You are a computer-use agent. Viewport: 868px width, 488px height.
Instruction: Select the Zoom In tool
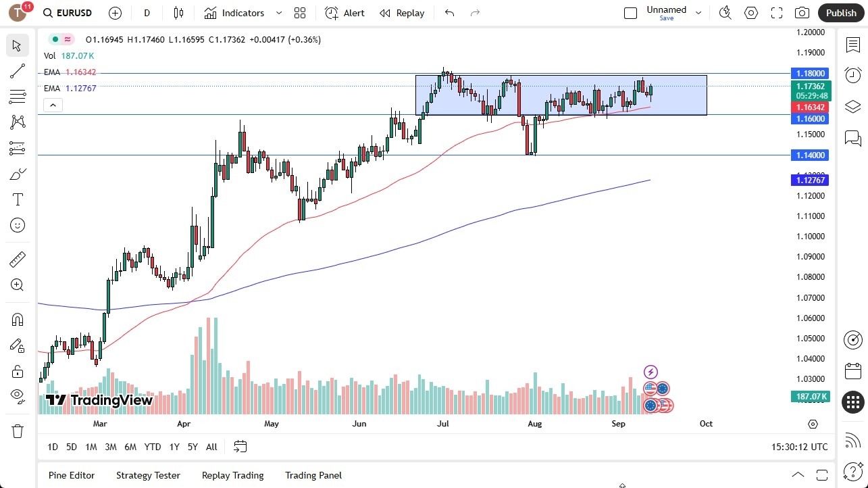18,285
